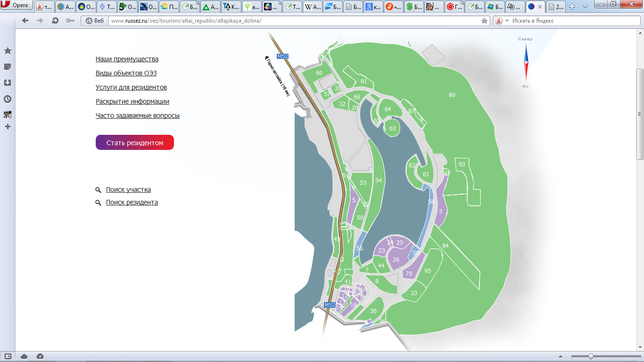This screenshot has width=644, height=362.
Task: Toggle the panel sidebar button in status bar
Action: point(8,356)
